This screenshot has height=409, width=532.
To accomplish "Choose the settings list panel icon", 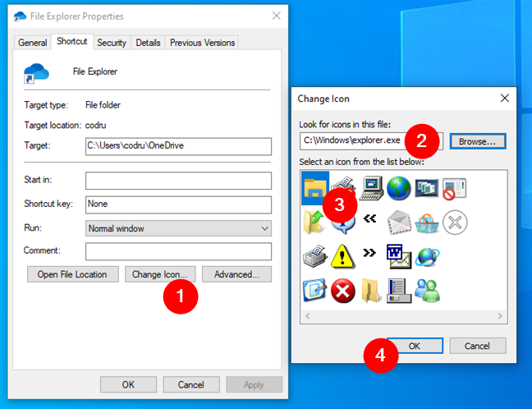I will (399, 291).
